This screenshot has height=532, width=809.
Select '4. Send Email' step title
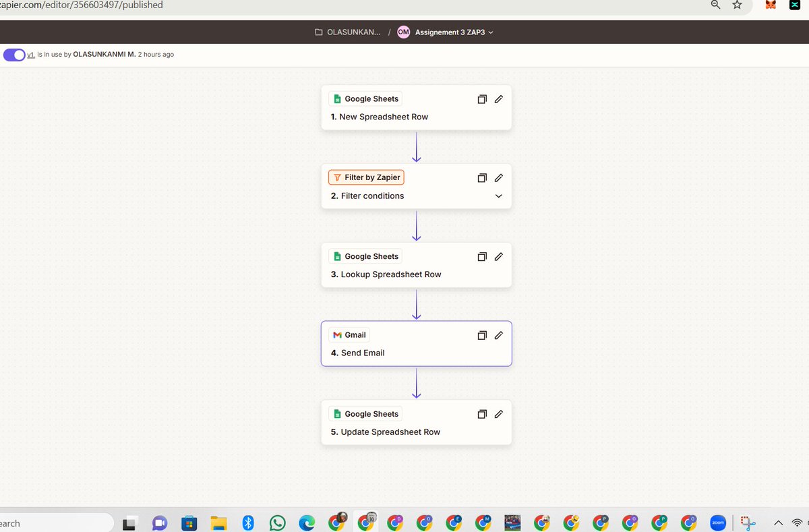pyautogui.click(x=357, y=353)
